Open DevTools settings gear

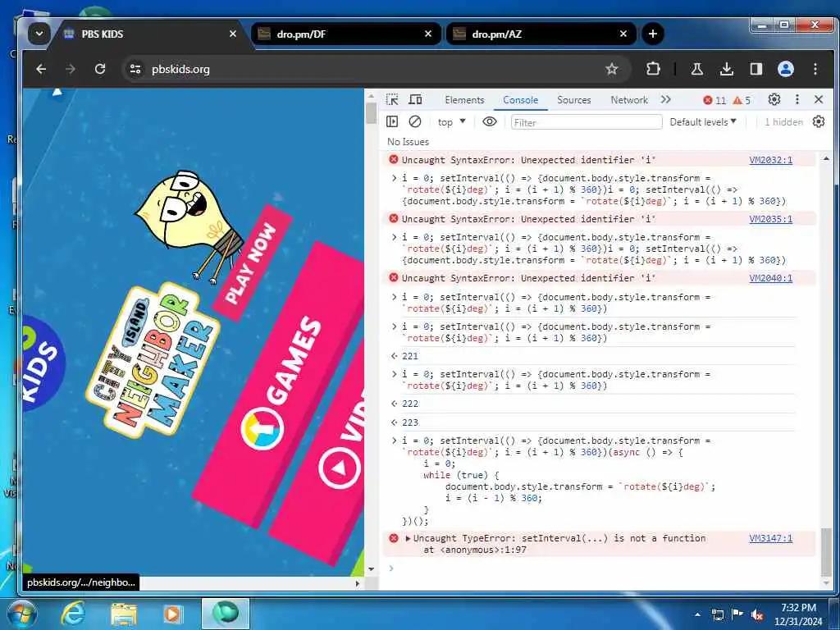point(774,99)
